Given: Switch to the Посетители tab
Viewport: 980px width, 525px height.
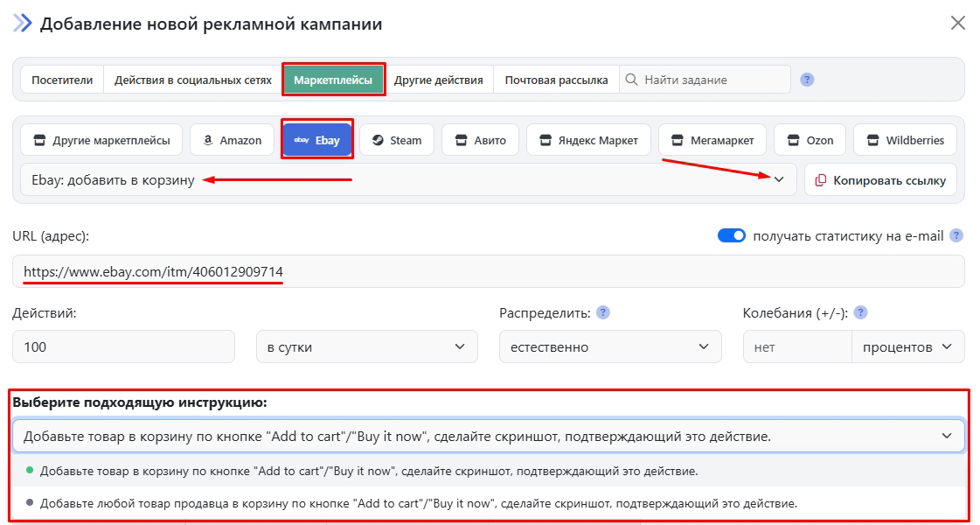Looking at the screenshot, I should [62, 80].
